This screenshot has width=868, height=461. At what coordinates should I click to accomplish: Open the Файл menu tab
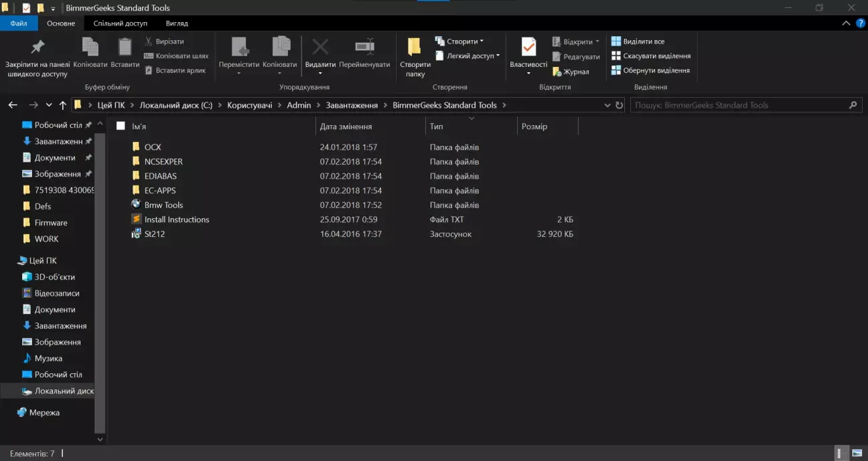pos(19,23)
